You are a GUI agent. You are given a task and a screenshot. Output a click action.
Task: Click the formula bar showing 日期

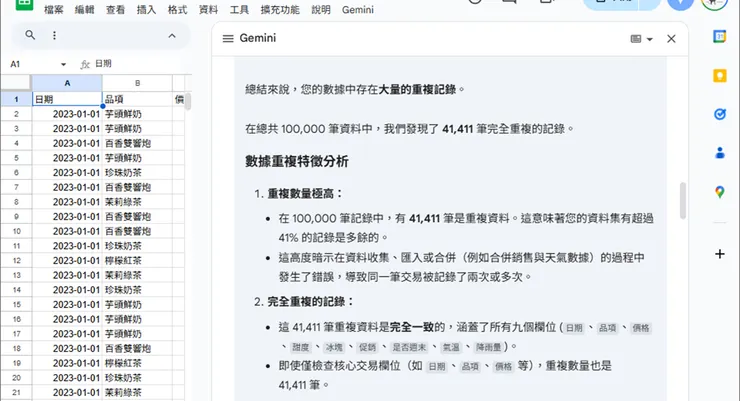pos(142,64)
